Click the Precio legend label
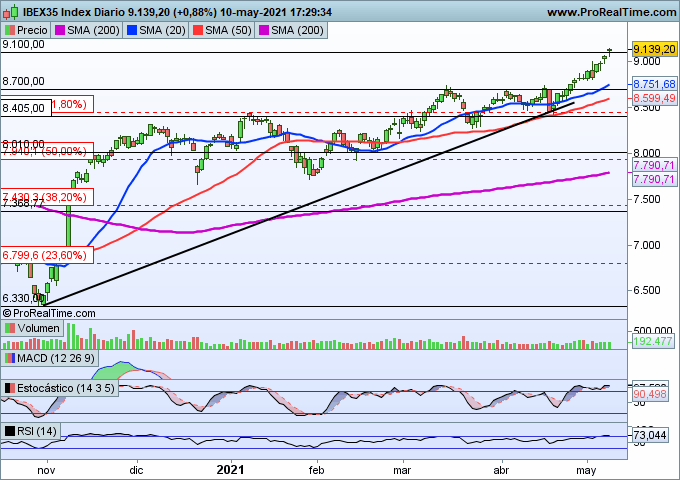 [32, 30]
